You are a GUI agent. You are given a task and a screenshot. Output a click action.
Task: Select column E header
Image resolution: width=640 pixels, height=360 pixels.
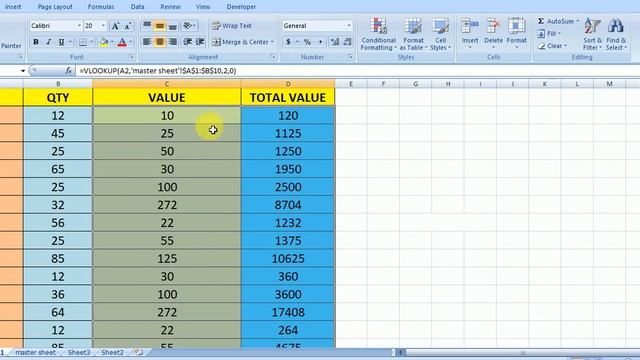pyautogui.click(x=351, y=84)
